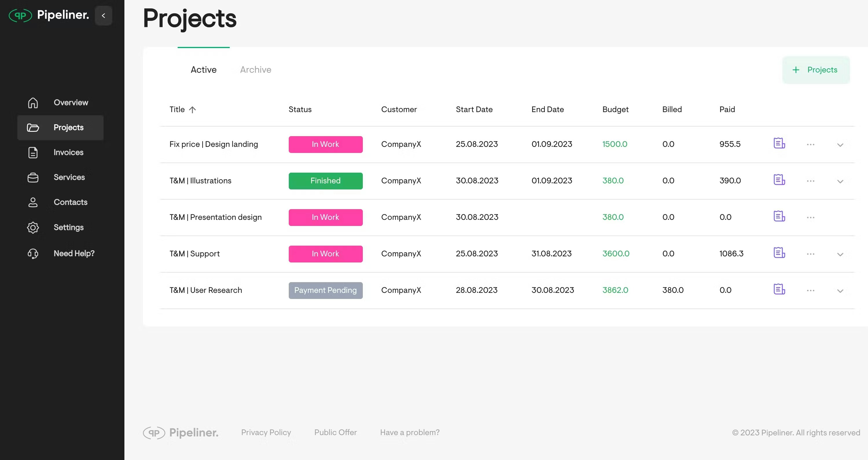
Task: Collapse the sidebar with the chevron button
Action: [104, 16]
